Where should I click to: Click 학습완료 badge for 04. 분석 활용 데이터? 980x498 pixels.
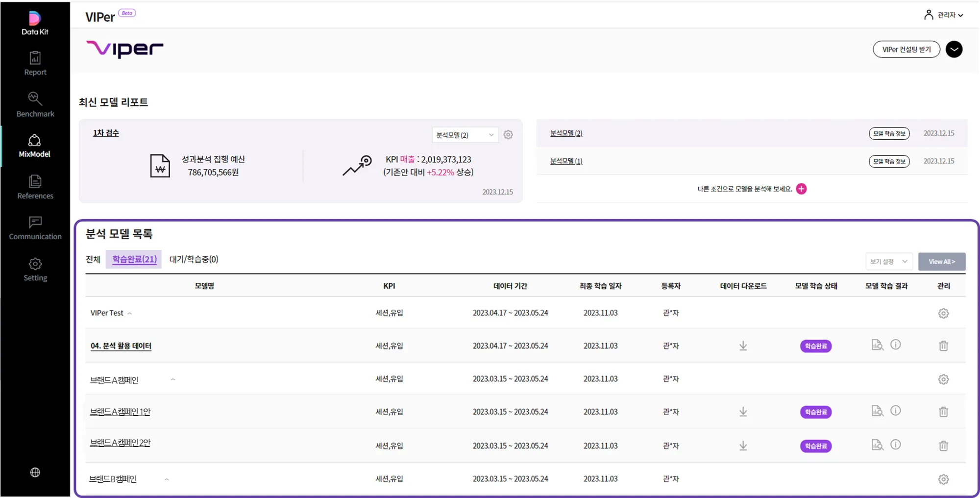(816, 346)
